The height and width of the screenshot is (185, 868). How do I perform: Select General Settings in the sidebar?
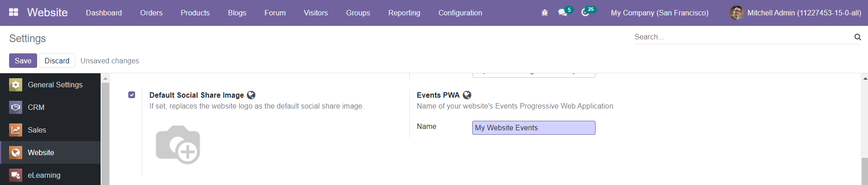tap(50, 85)
